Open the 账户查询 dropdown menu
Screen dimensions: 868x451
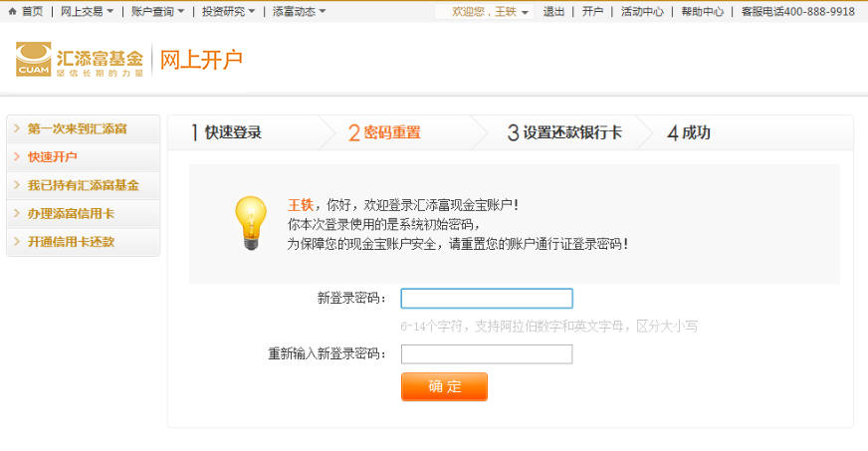[x=157, y=11]
